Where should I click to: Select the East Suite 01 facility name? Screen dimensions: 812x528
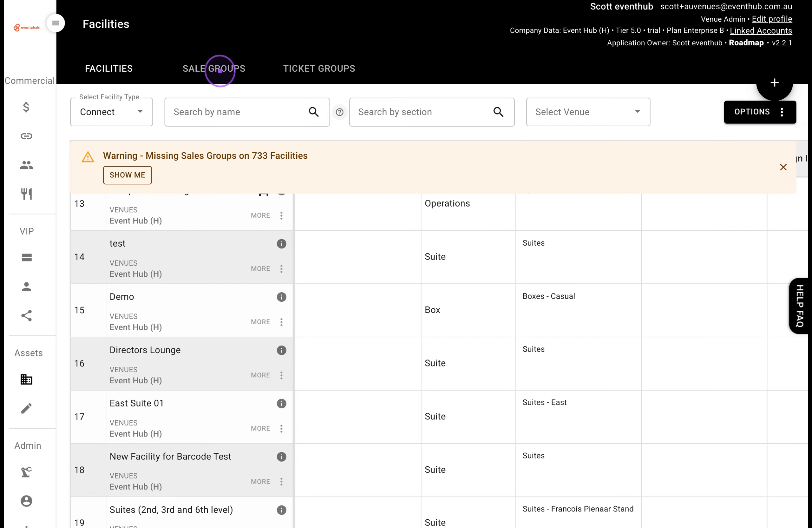136,403
